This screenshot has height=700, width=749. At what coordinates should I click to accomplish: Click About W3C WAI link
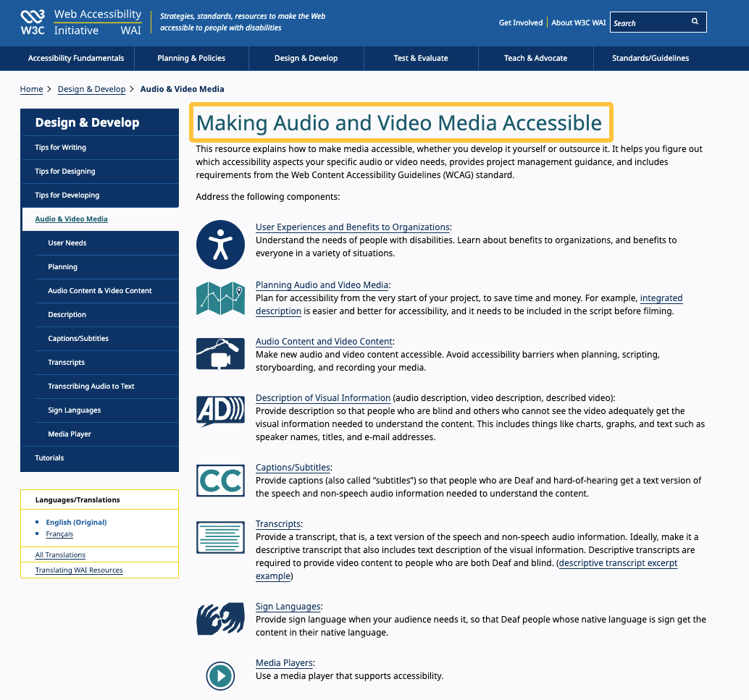pos(579,22)
